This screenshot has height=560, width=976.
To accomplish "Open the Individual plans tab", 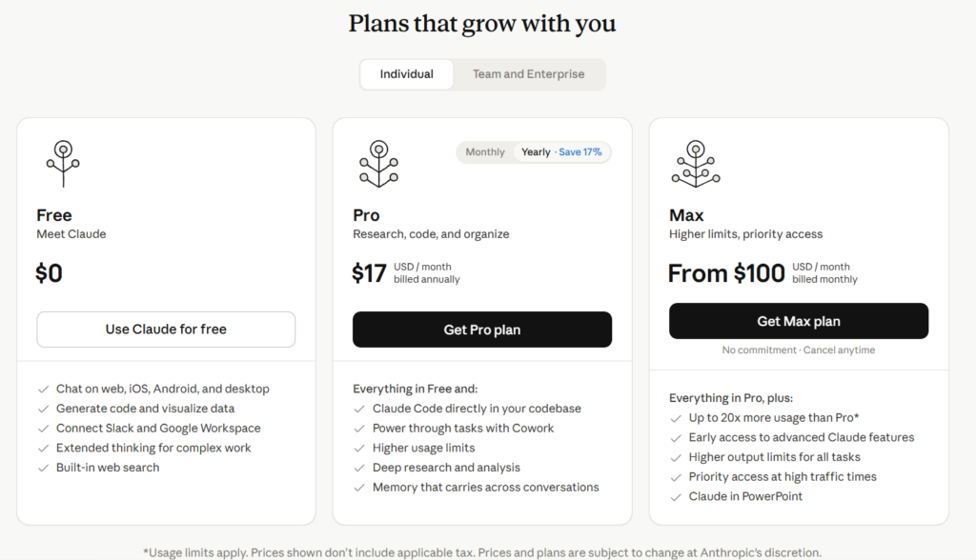I will pyautogui.click(x=407, y=74).
